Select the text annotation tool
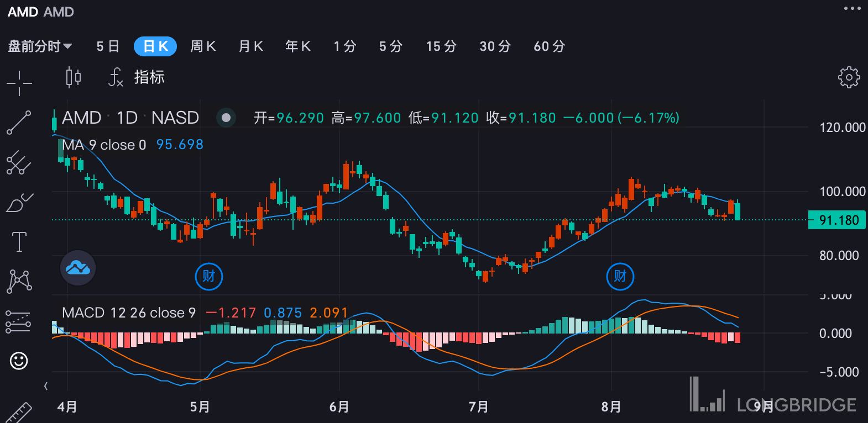868x423 pixels. [19, 241]
